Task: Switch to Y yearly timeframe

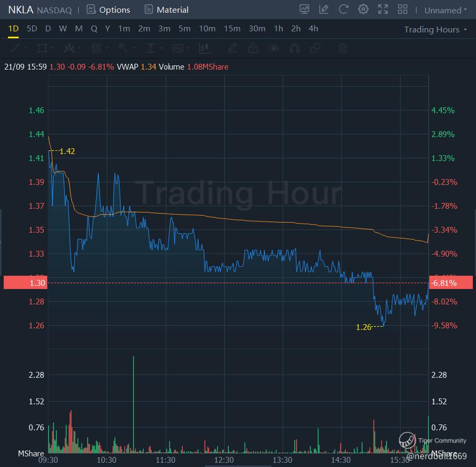Action: pos(107,29)
